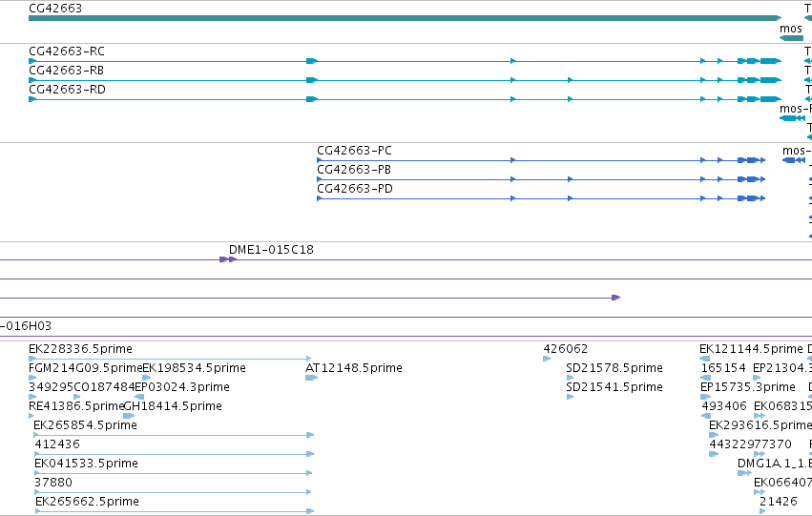The image size is (812, 516).
Task: Click the EK265662.5prime EST label
Action: (x=87, y=502)
